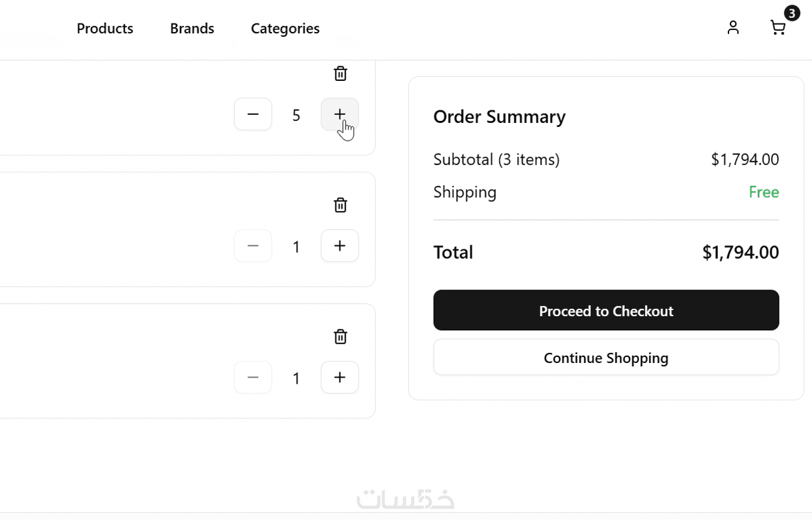Image resolution: width=812 pixels, height=520 pixels.
Task: Open the user account icon
Action: coord(733,27)
